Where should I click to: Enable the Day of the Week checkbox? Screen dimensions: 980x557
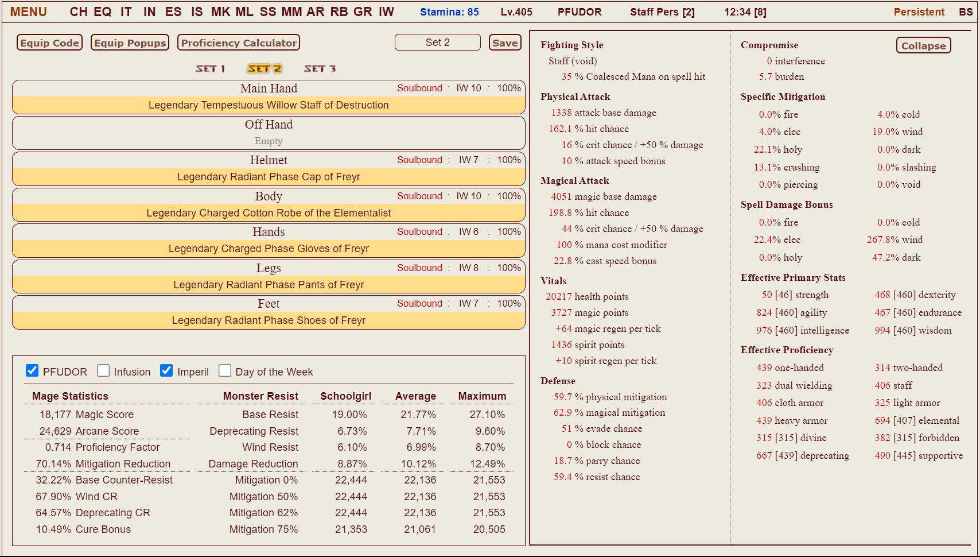225,370
